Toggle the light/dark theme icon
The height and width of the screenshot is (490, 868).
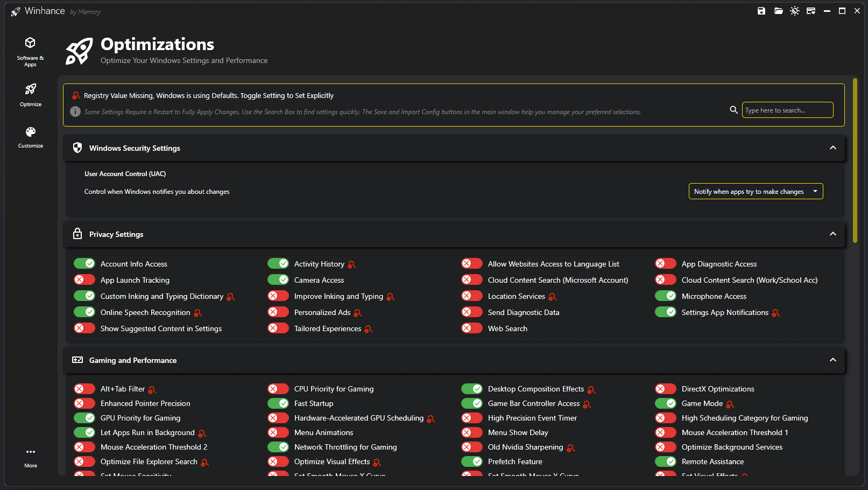pos(795,11)
